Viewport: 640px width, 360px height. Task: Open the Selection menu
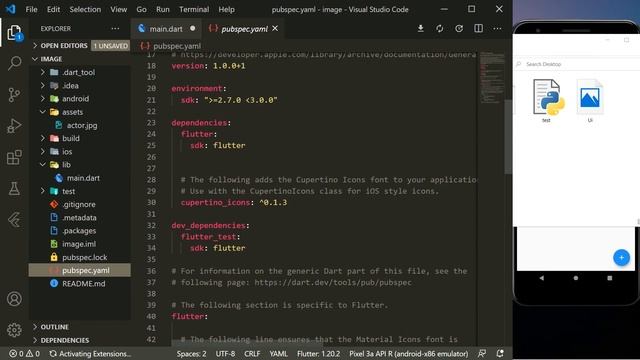coord(85,9)
